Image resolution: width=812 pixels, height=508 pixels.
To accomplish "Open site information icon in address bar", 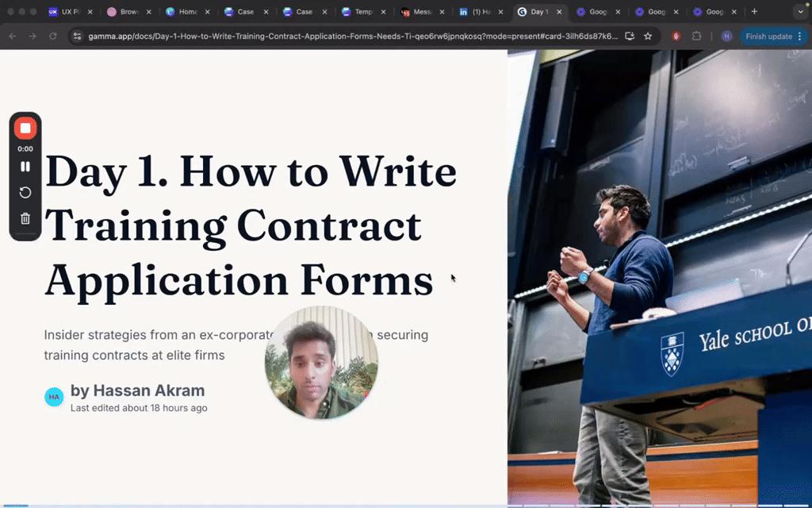I will click(x=77, y=37).
